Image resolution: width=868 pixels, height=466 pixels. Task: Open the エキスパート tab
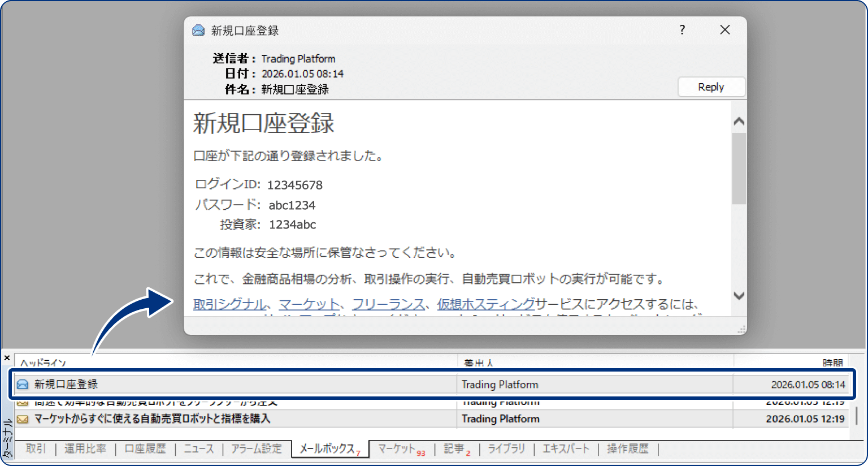(565, 448)
